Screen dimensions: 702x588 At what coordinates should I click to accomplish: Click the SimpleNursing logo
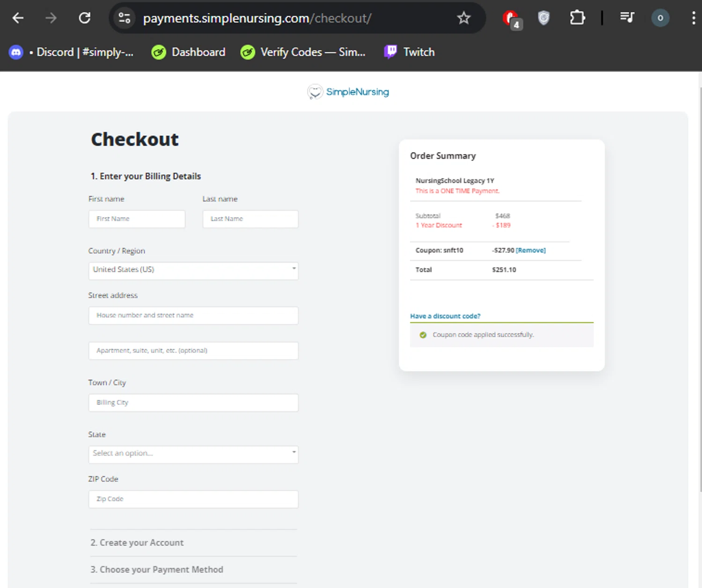(348, 92)
